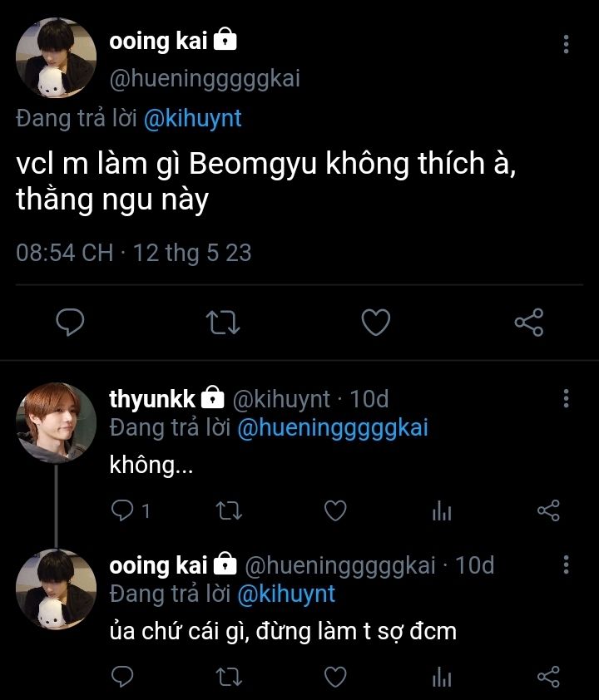The width and height of the screenshot is (599, 700).
Task: Retweet thyunkk's "không..." reply
Action: pos(227,510)
